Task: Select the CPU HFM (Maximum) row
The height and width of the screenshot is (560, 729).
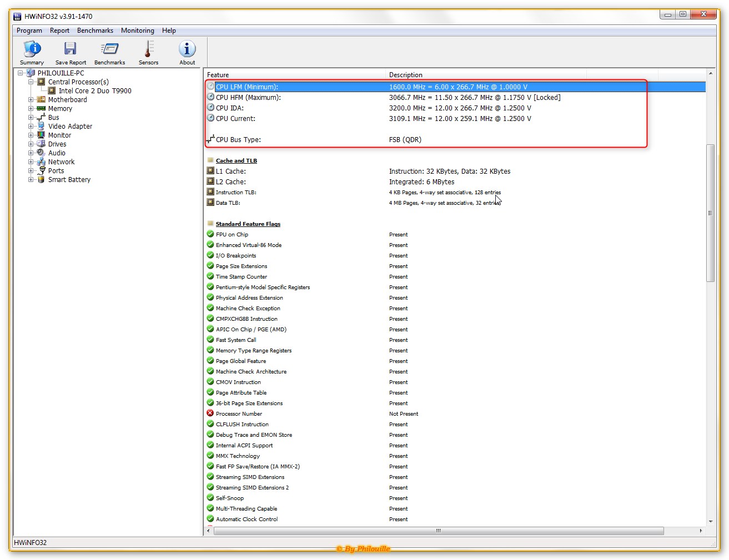Action: coord(248,98)
